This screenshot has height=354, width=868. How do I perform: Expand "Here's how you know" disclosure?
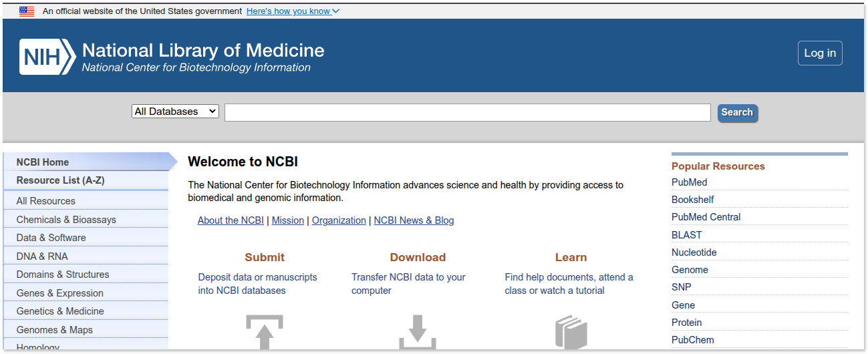[x=293, y=11]
